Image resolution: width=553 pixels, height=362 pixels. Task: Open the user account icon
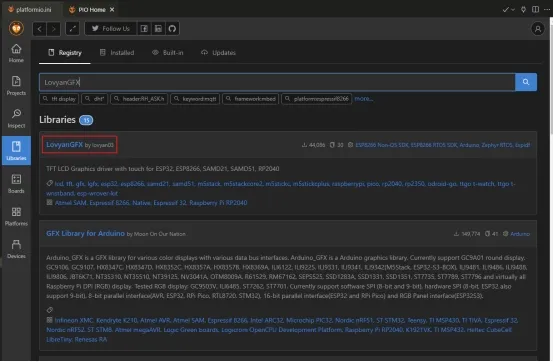point(537,29)
